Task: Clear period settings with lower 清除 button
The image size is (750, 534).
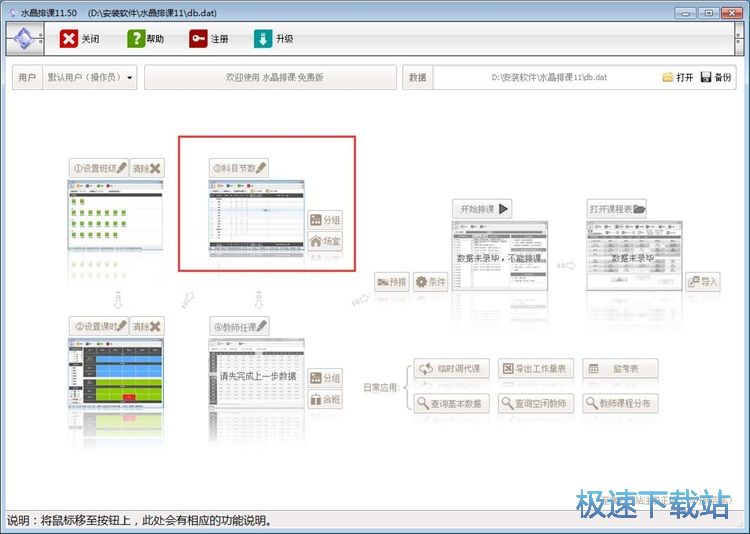Action: (147, 326)
